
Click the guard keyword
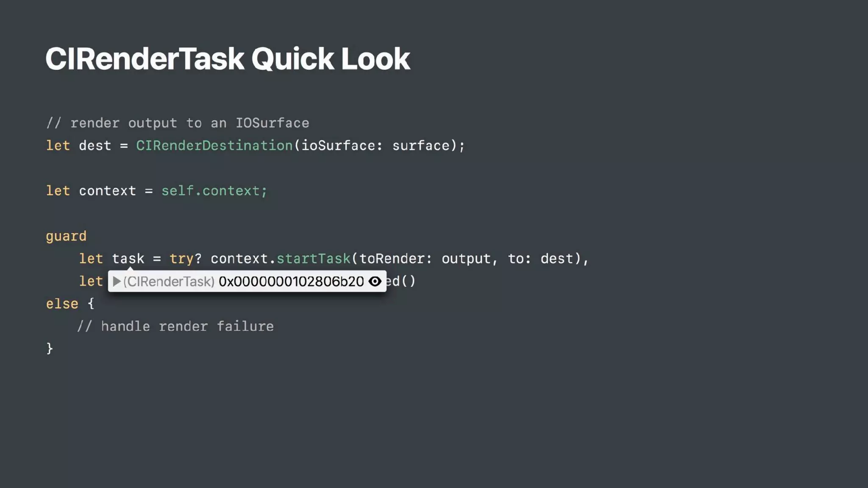(66, 236)
